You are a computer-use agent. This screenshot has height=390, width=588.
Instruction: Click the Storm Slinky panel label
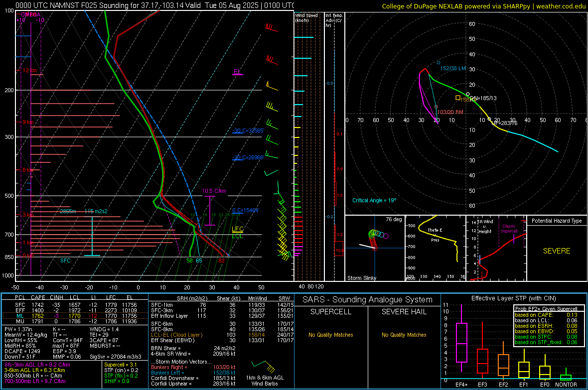click(361, 278)
